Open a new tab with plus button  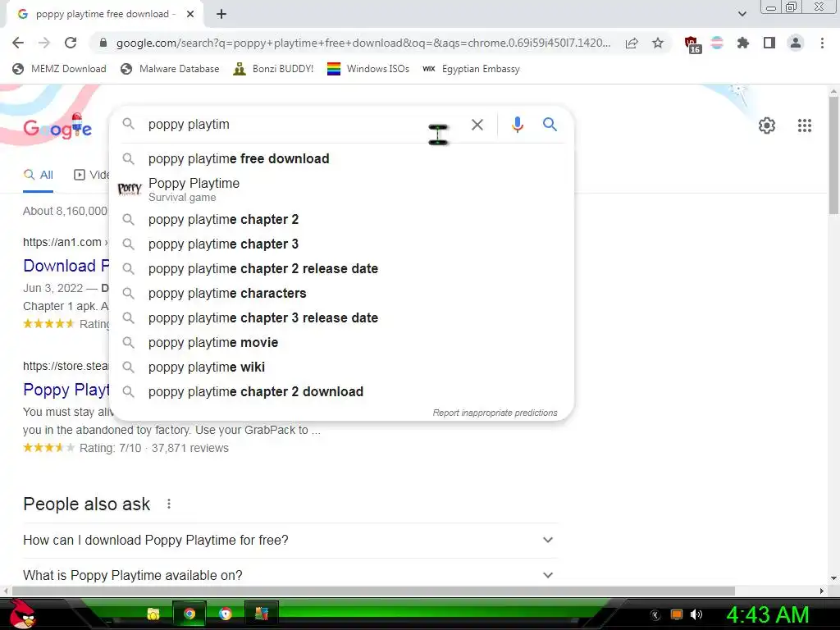point(221,14)
